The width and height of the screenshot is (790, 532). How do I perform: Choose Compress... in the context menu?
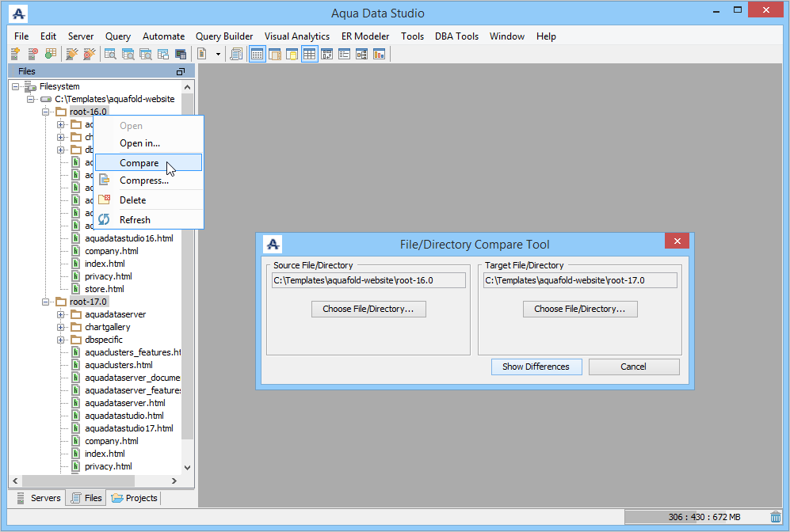coord(149,180)
